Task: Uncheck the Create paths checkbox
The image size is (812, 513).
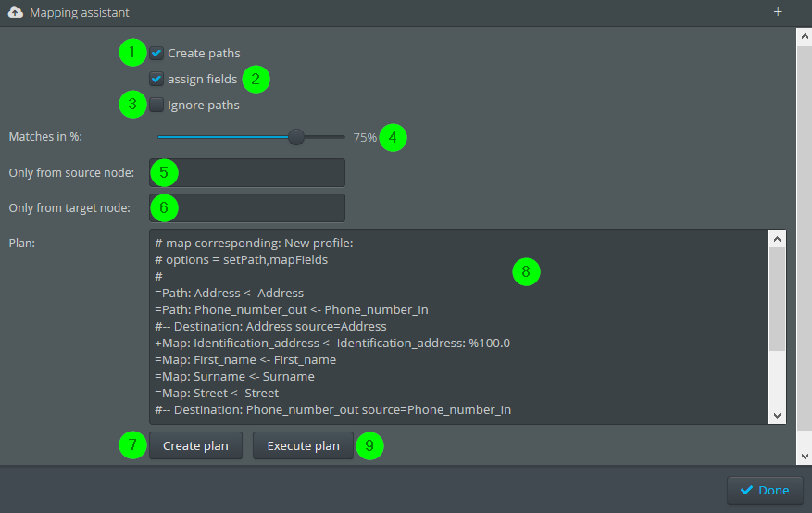Action: (156, 54)
